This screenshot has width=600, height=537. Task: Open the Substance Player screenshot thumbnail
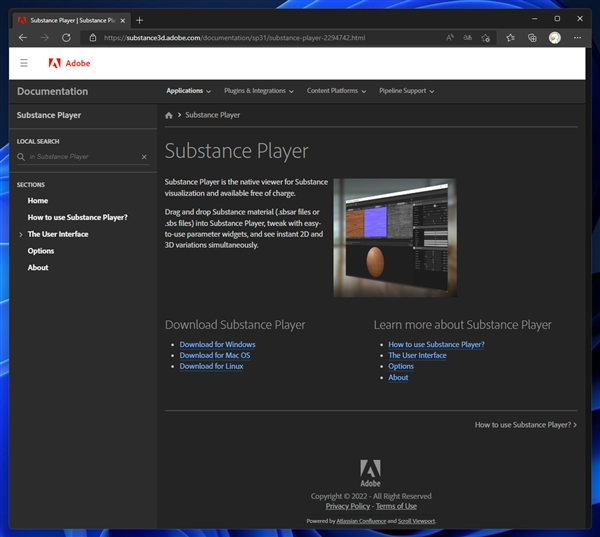(x=395, y=238)
